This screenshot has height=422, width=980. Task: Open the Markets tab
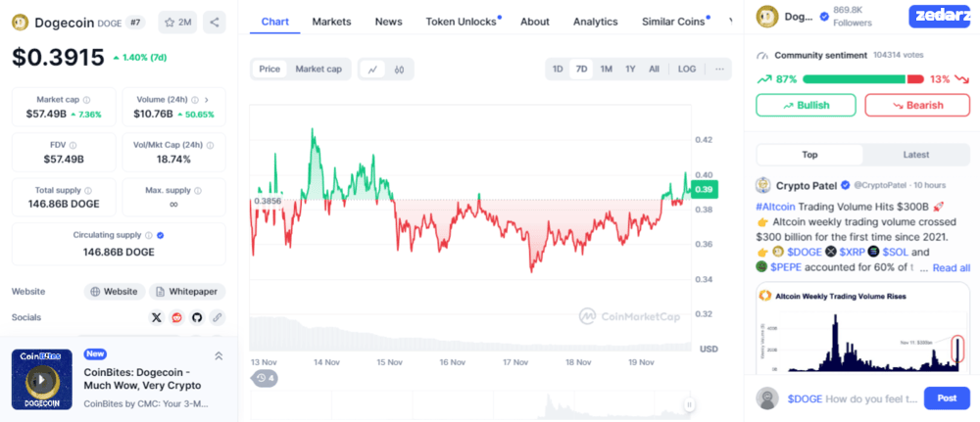(332, 22)
